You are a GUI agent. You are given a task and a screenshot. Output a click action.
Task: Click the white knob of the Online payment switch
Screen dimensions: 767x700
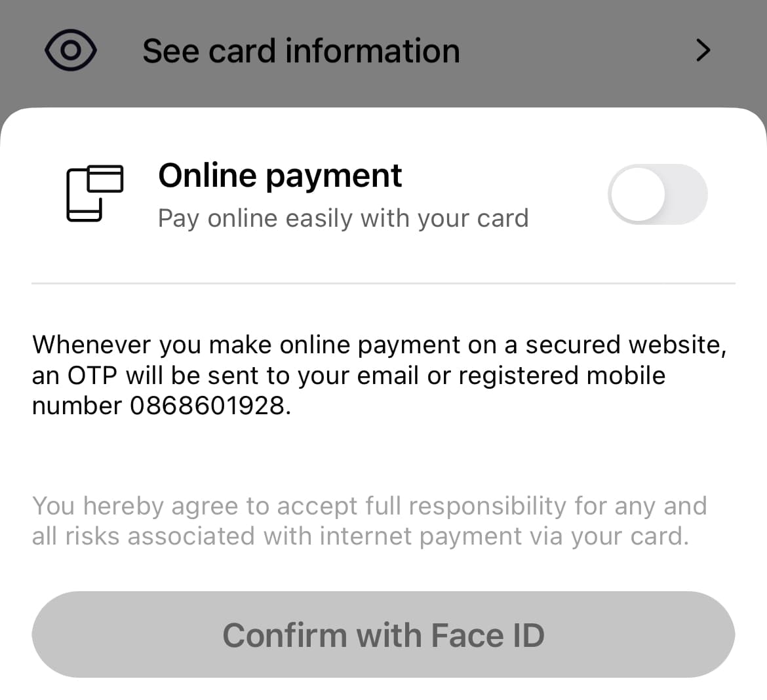click(x=638, y=195)
